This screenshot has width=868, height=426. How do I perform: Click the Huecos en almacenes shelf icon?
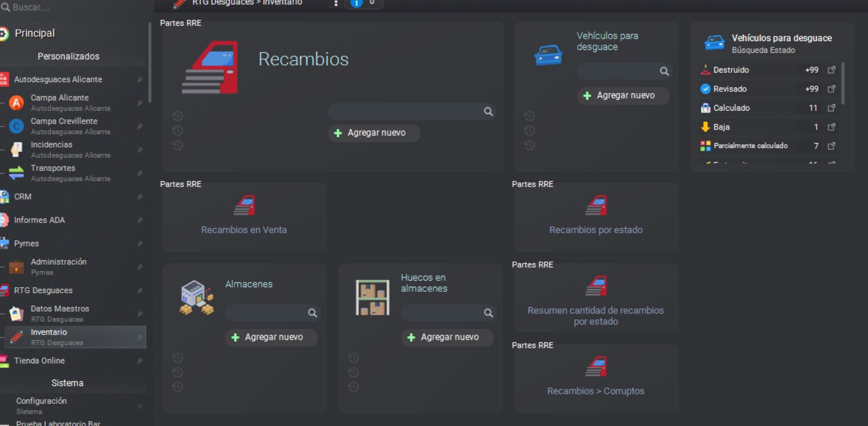click(372, 298)
